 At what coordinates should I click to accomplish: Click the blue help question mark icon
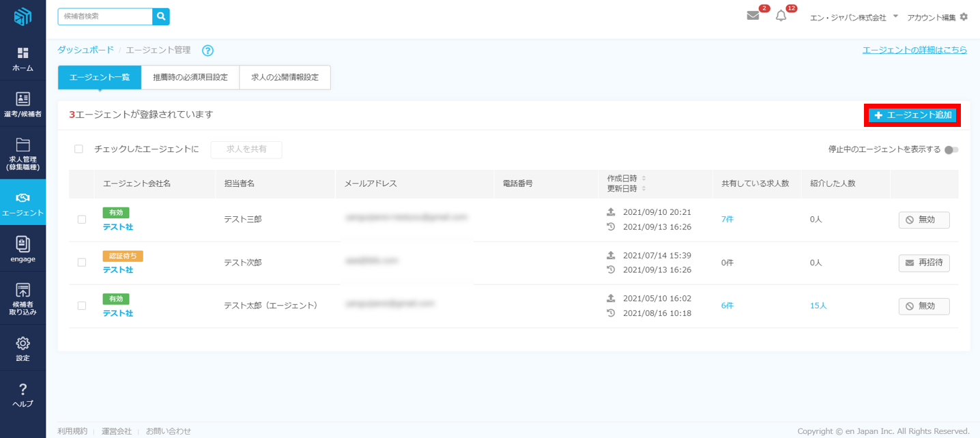coord(208,50)
